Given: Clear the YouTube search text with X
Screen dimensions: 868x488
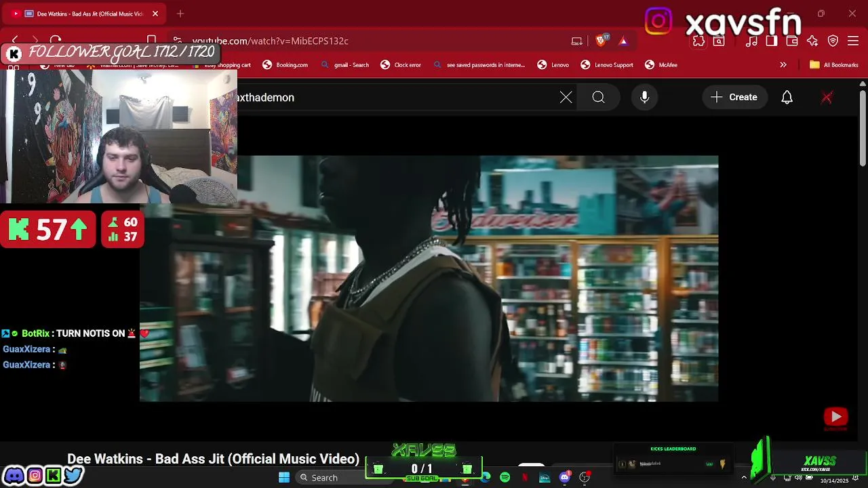Looking at the screenshot, I should click(x=566, y=98).
